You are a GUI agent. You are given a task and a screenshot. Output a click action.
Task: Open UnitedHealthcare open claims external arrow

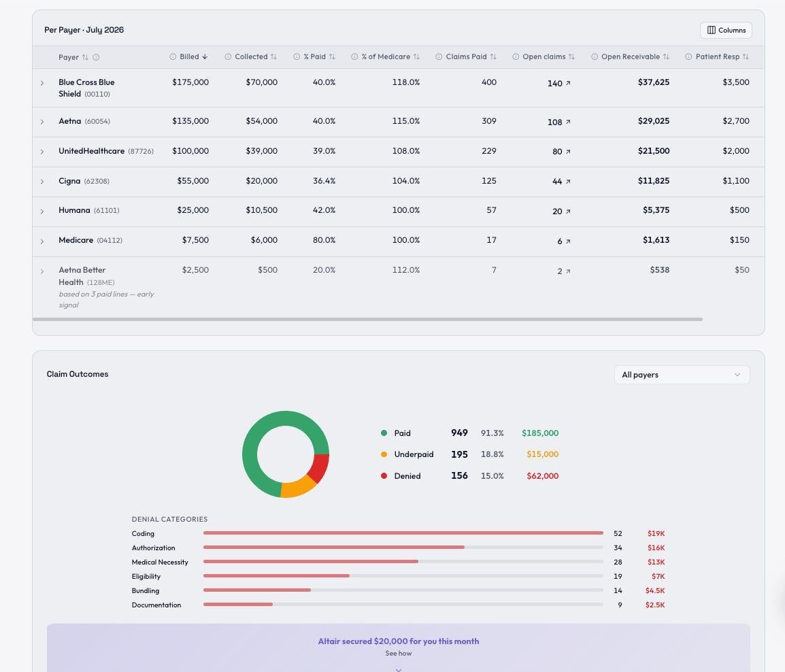[x=568, y=152]
